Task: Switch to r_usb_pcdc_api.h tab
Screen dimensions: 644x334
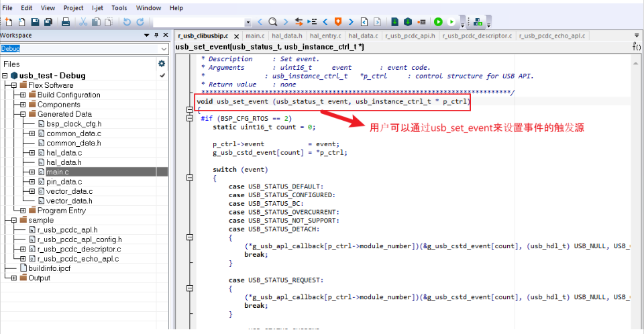Action: pos(410,36)
